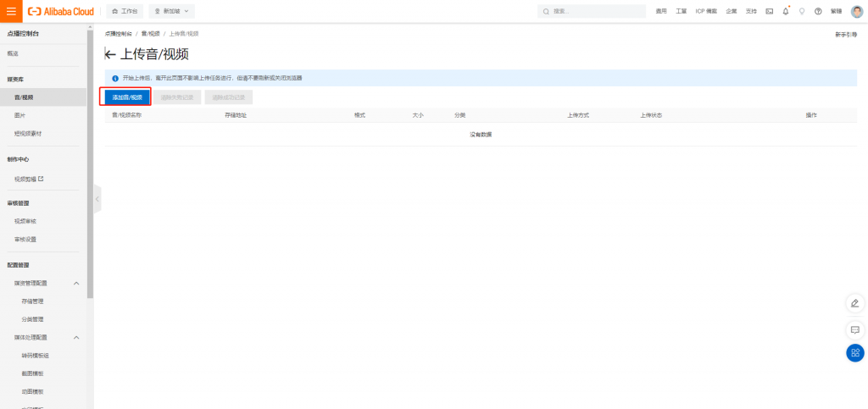The width and height of the screenshot is (868, 409).
Task: Click the 没有数据 empty table text
Action: pyautogui.click(x=481, y=135)
